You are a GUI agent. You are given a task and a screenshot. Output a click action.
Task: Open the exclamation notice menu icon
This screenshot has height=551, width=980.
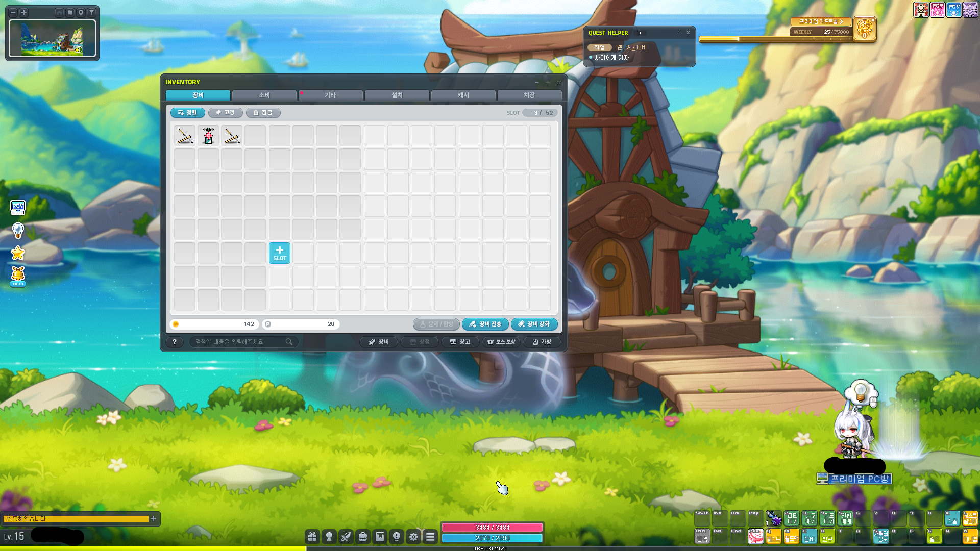pos(397,537)
